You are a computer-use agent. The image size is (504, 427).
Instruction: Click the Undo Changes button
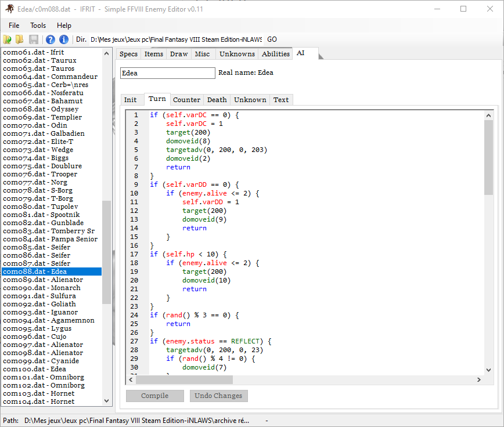(x=219, y=396)
